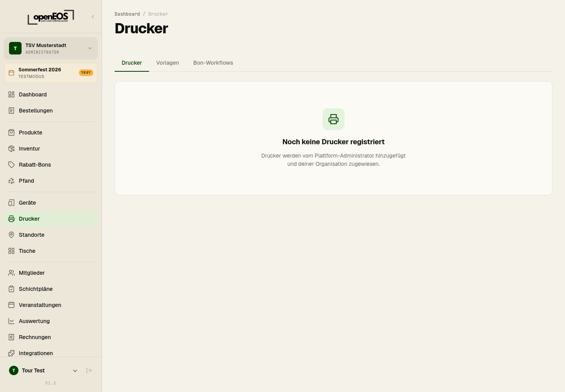Screen dimensions: 565x392
Task: Expand the TSV Musterstadt organization switcher
Action: pyautogui.click(x=51, y=48)
